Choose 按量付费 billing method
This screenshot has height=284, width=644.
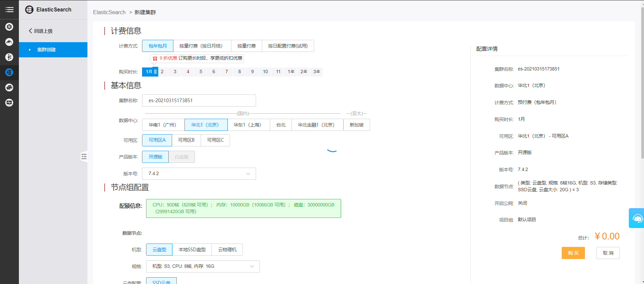tap(247, 46)
